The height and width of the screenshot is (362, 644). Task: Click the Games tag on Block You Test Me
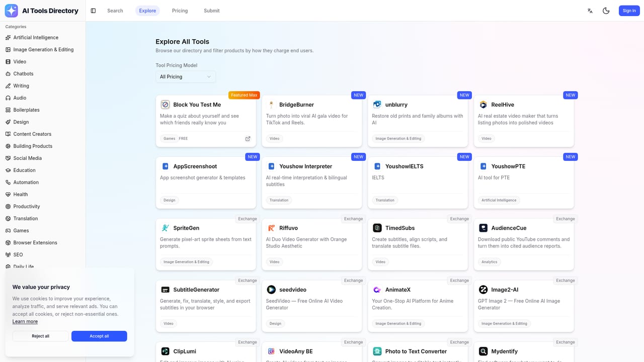click(170, 139)
